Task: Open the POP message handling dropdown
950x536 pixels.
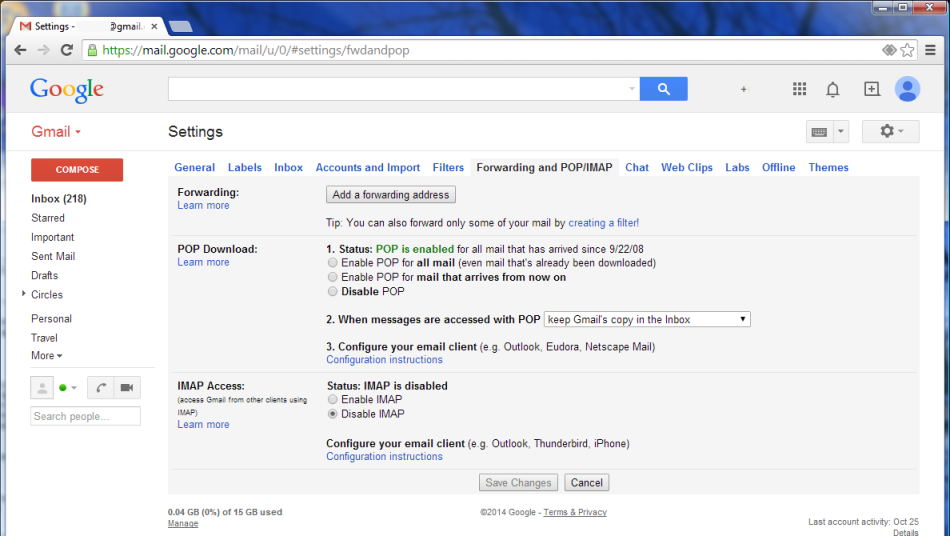Action: 647,319
